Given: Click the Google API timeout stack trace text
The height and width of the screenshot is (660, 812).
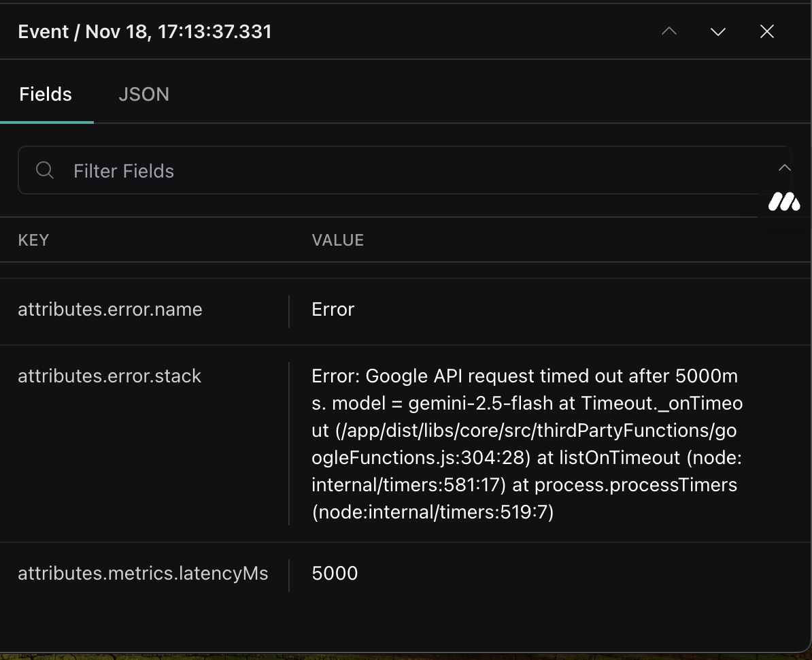Looking at the screenshot, I should (525, 444).
